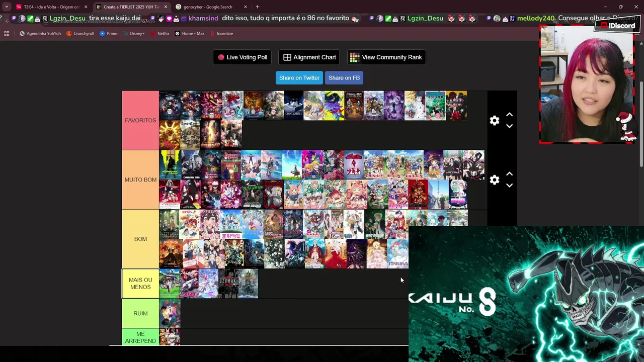644x362 pixels.
Task: Select Ghost in the Shell poster in Favoritos
Action: coord(293,106)
